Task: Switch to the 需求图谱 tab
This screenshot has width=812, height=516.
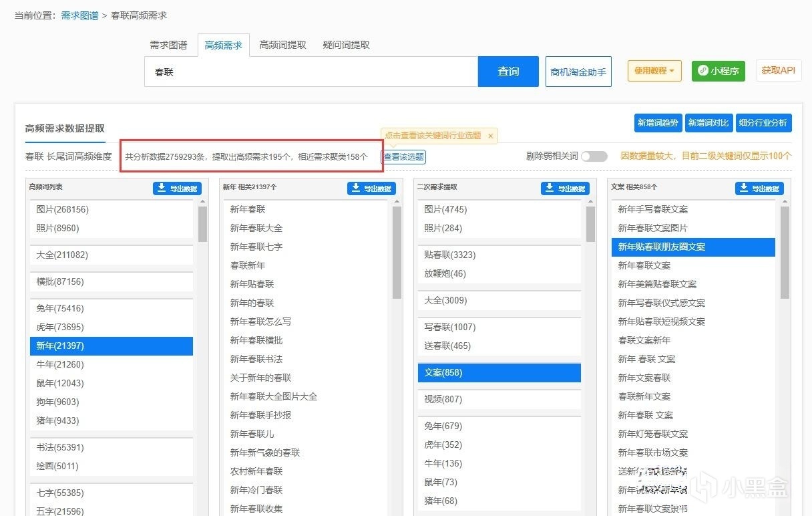Action: (168, 45)
